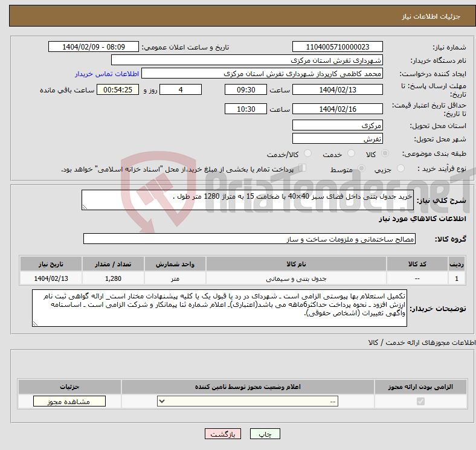Click the announcement date field 1404/02/09 - 08:09

click(94, 47)
